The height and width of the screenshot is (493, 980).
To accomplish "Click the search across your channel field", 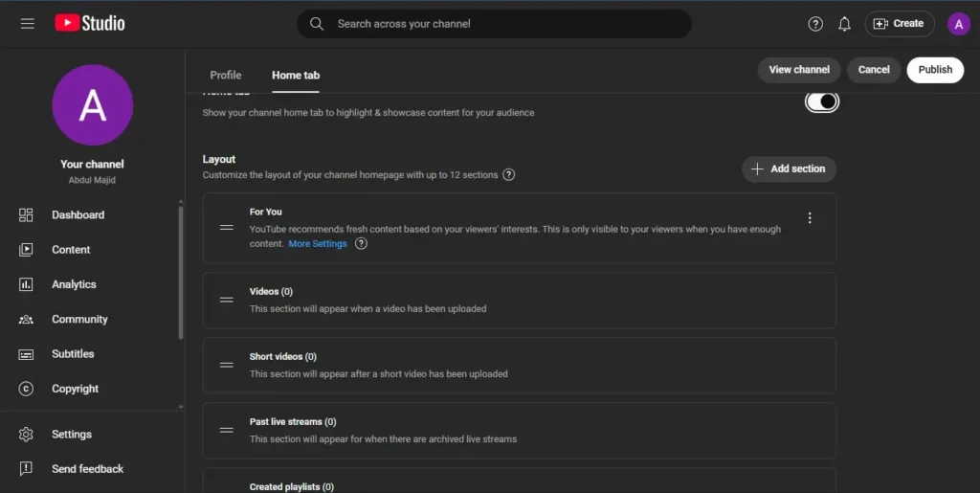I will (494, 24).
